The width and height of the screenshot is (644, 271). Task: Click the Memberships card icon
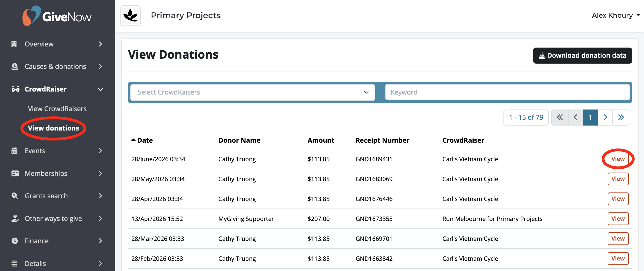click(15, 173)
